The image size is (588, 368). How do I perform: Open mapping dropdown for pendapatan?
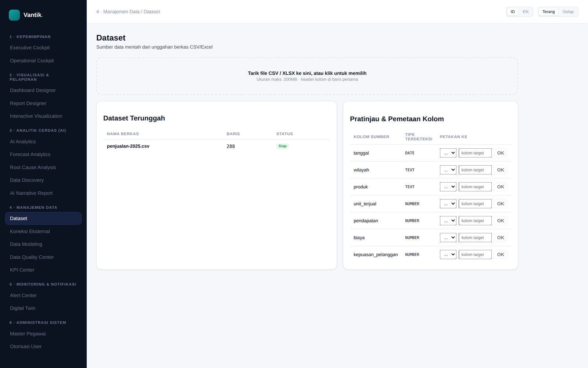448,221
